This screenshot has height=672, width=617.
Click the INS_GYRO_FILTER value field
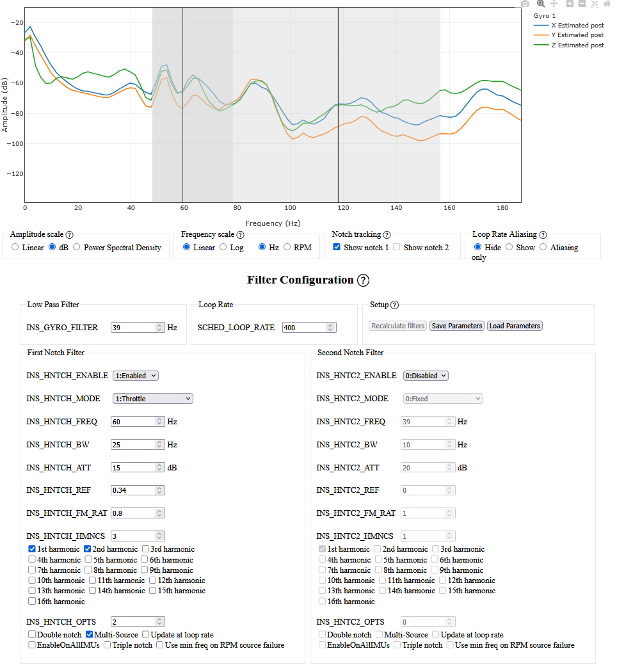point(133,328)
